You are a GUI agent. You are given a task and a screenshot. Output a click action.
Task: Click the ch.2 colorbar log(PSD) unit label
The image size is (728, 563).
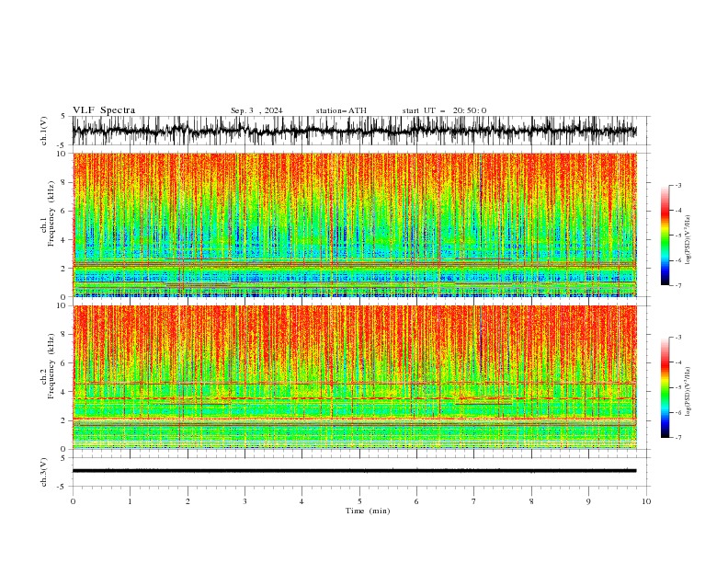688,391
